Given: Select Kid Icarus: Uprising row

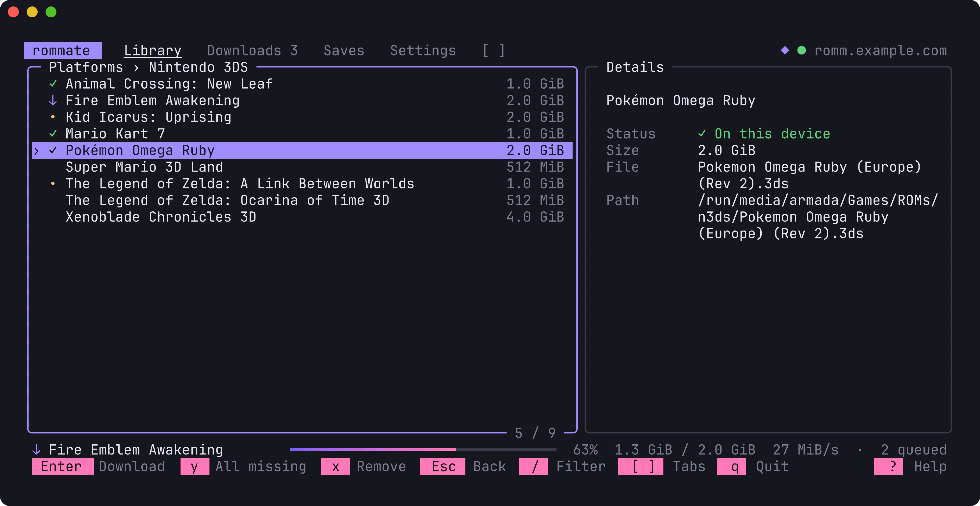Looking at the screenshot, I should tap(302, 117).
